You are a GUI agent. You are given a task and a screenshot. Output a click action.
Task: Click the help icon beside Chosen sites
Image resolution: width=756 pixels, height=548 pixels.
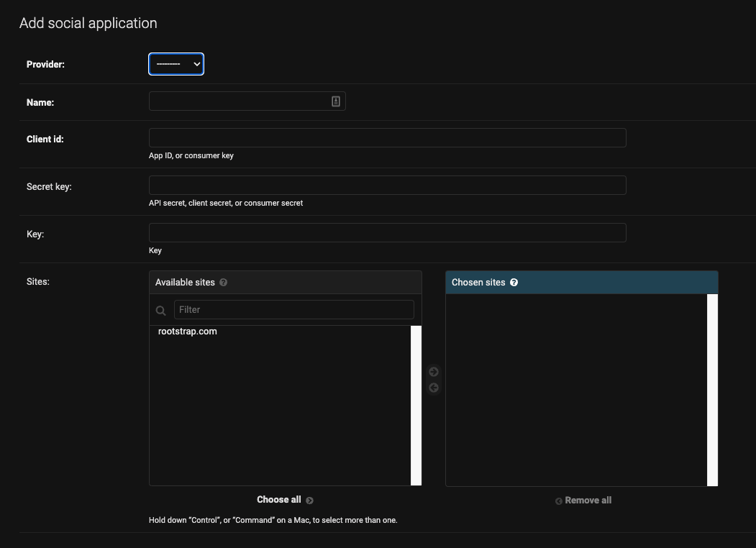(x=514, y=283)
